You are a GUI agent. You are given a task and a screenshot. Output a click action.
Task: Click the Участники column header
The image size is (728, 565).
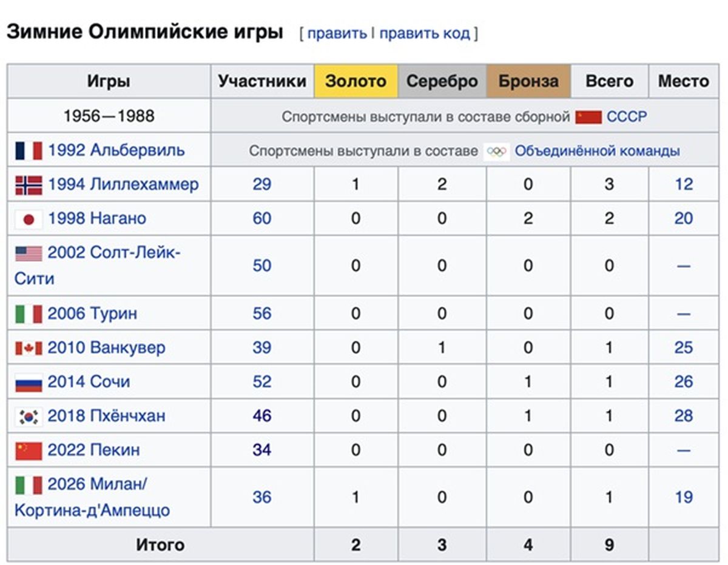click(x=262, y=81)
